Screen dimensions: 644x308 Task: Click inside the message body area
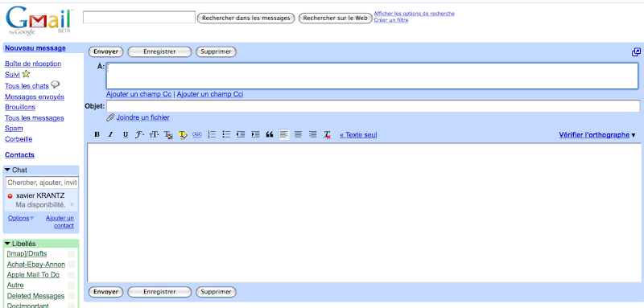tap(365, 212)
